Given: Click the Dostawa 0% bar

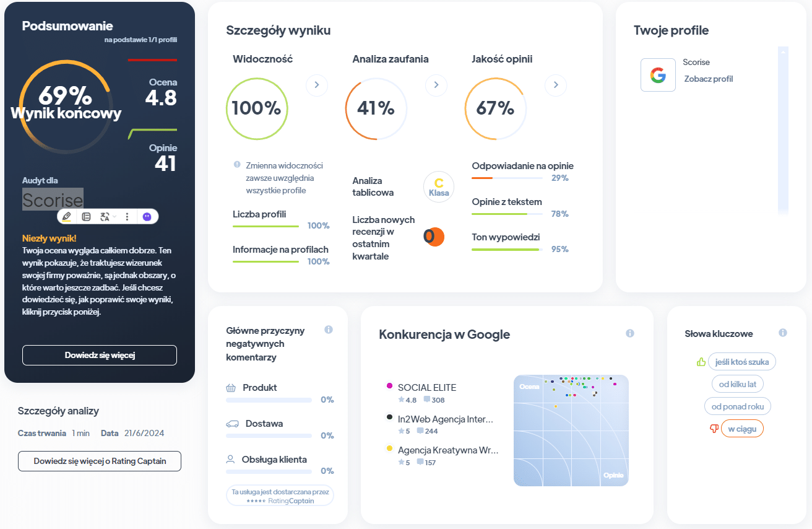Looking at the screenshot, I should pyautogui.click(x=269, y=436).
